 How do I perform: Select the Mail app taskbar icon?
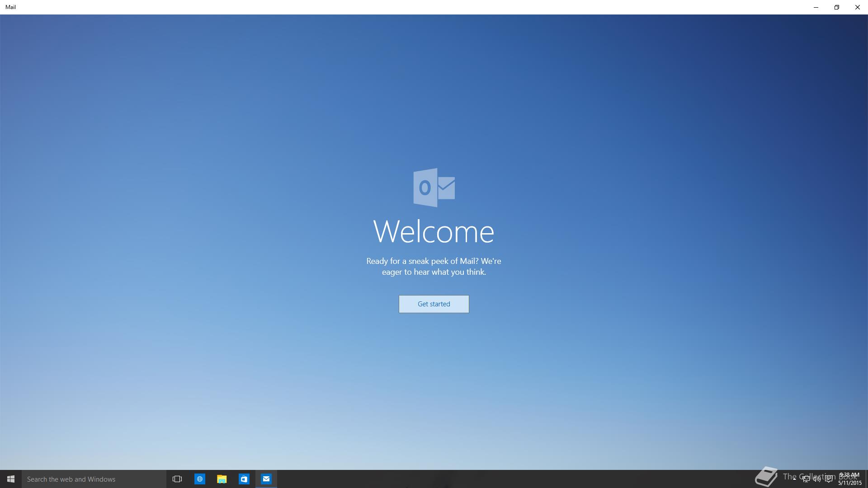266,479
